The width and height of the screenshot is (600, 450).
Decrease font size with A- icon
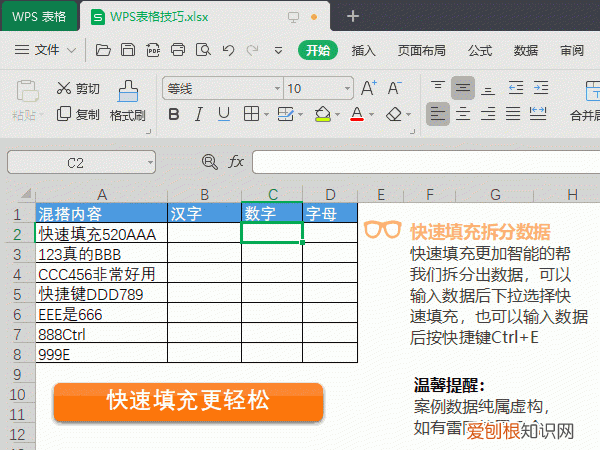click(x=395, y=88)
